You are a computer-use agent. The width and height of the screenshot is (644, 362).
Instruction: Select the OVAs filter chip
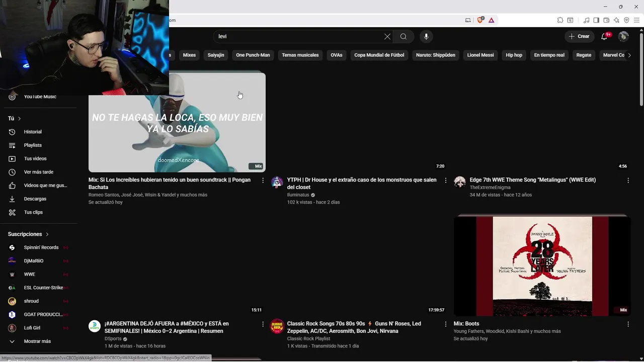pos(337,55)
